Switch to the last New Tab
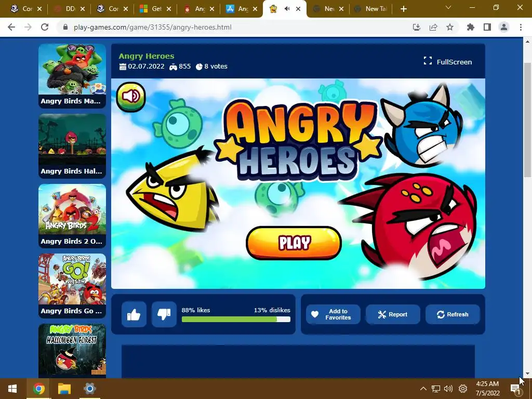The height and width of the screenshot is (399, 532). click(x=370, y=9)
